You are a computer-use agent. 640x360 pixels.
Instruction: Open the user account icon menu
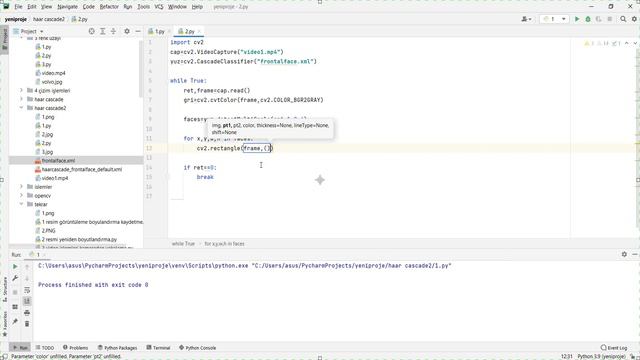[x=527, y=19]
